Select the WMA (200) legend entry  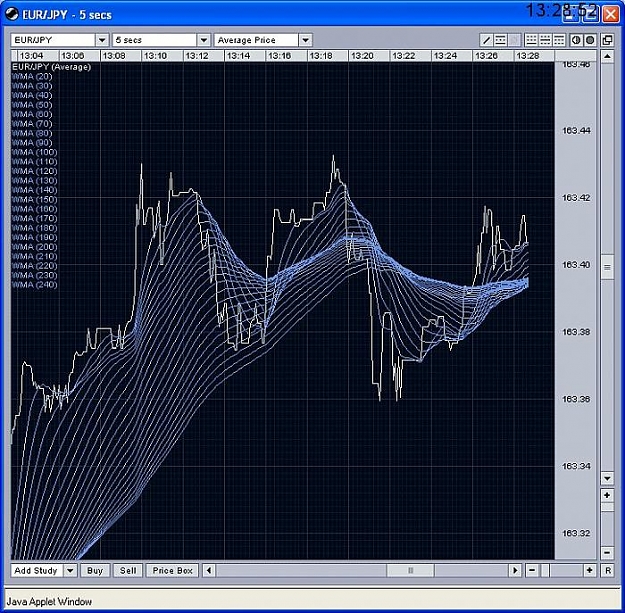(34, 247)
